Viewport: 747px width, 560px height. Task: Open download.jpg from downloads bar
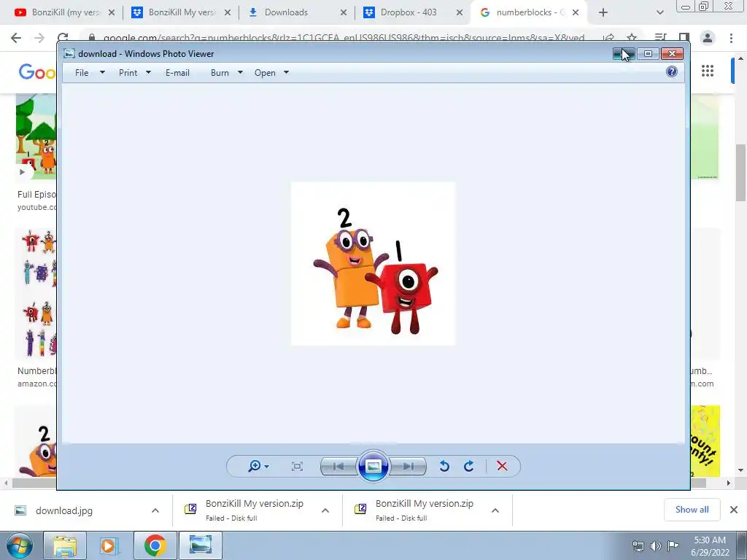64,511
